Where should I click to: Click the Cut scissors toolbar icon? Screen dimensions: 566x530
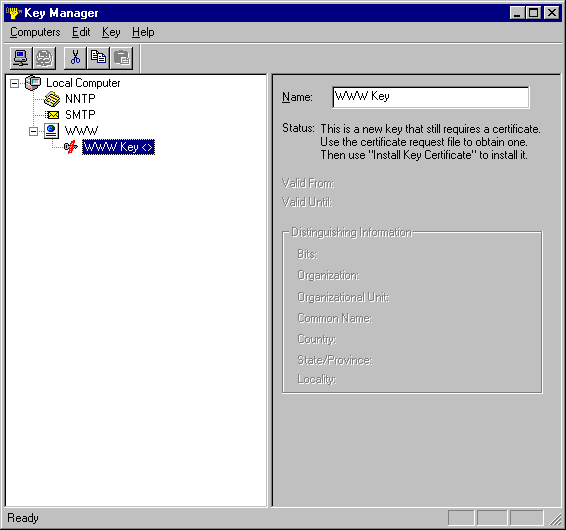(75, 58)
